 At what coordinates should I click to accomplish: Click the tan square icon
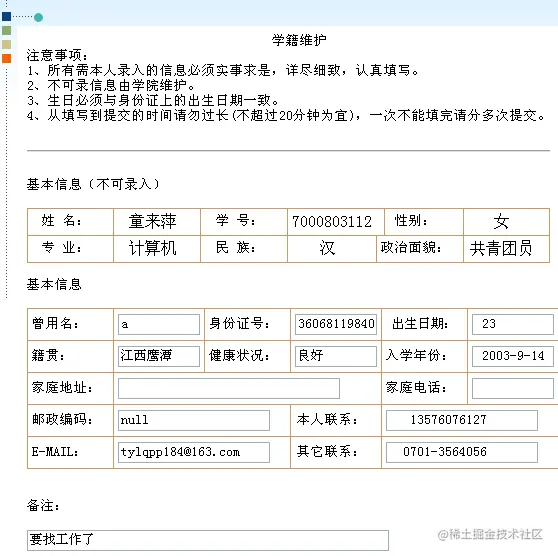point(6,44)
